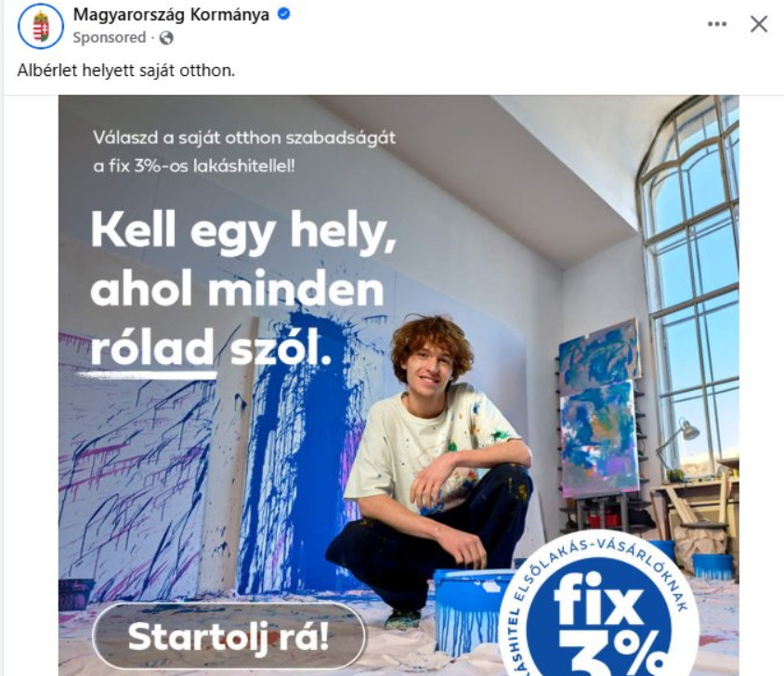784x676 pixels.
Task: Click the Hungarian coat of arms avatar
Action: click(x=41, y=26)
